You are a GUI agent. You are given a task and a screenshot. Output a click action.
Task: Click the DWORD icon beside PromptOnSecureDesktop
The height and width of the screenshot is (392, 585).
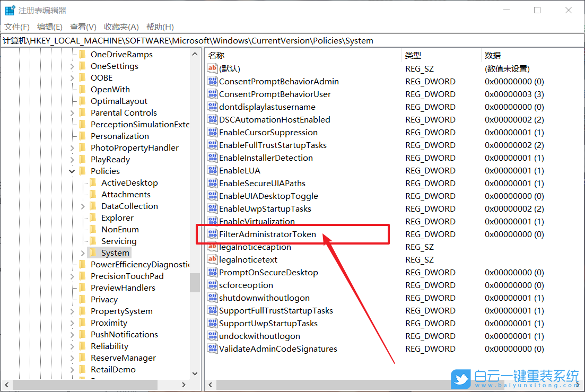213,272
